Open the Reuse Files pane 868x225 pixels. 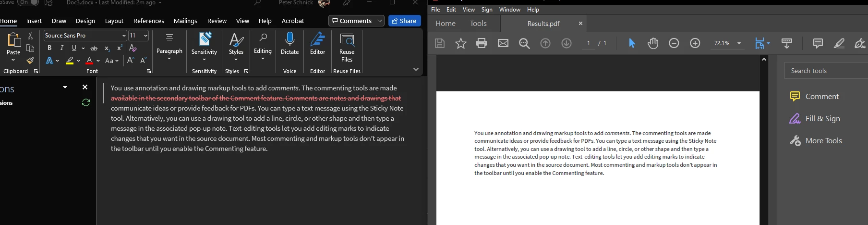347,47
